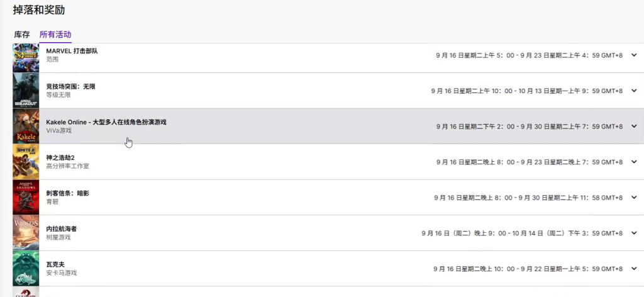
Task: Select the 所有活动 tab
Action: 55,35
